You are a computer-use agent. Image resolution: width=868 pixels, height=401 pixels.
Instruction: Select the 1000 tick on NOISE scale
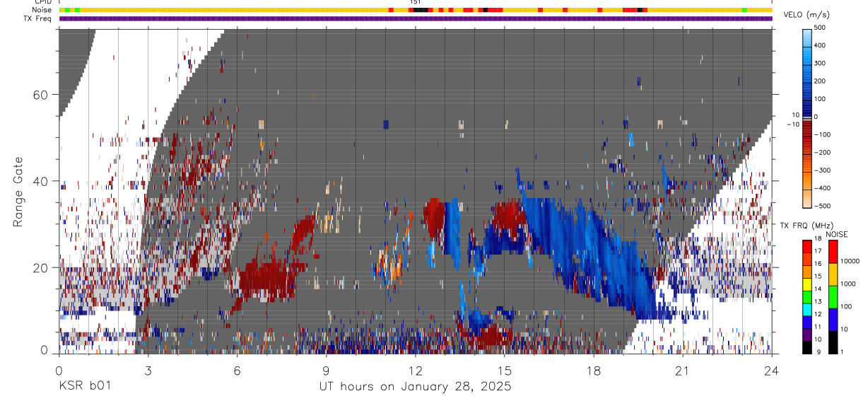coord(849,284)
